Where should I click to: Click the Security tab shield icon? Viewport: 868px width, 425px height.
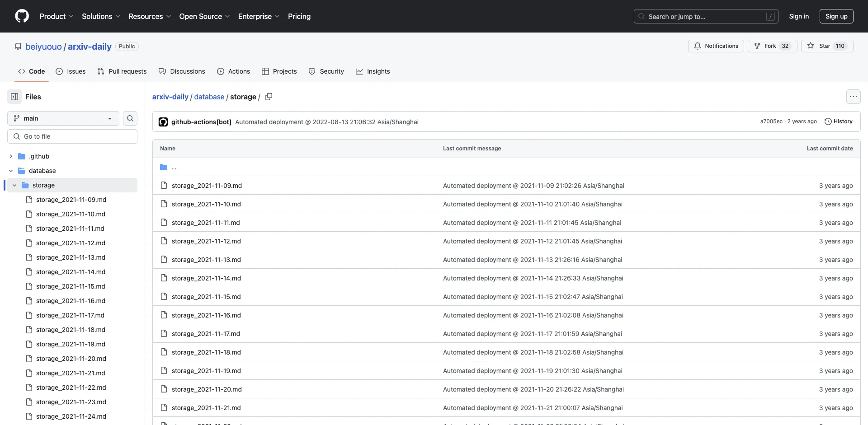tap(312, 71)
